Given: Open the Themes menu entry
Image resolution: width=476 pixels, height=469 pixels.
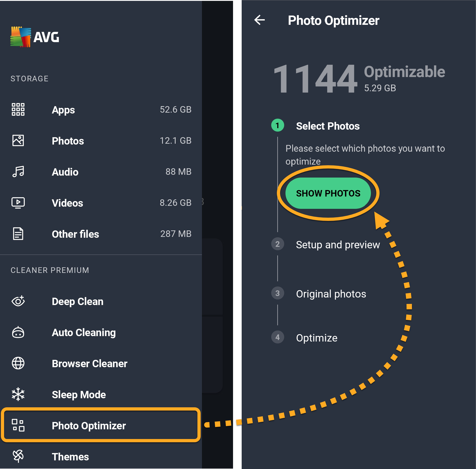Looking at the screenshot, I should coord(71,457).
